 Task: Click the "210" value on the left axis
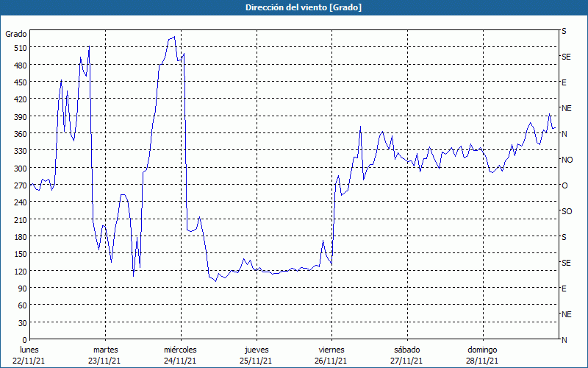coord(20,219)
